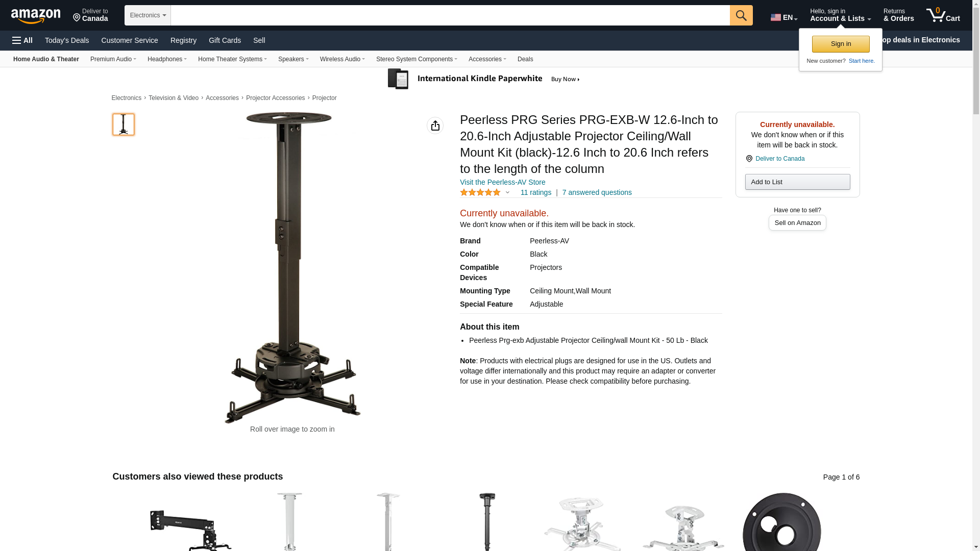Open the 7 answered questions link
This screenshot has width=980, height=551.
pos(597,192)
